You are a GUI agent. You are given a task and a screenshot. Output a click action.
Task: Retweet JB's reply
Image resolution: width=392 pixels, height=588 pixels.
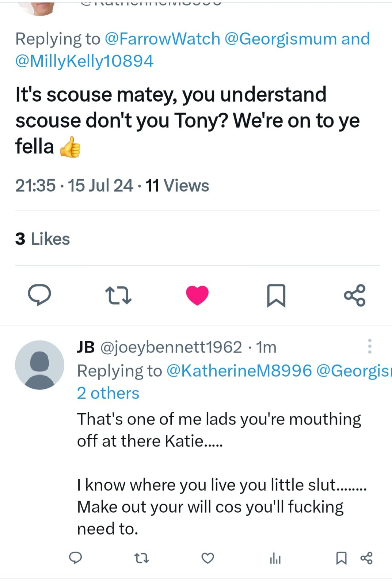pyautogui.click(x=142, y=558)
